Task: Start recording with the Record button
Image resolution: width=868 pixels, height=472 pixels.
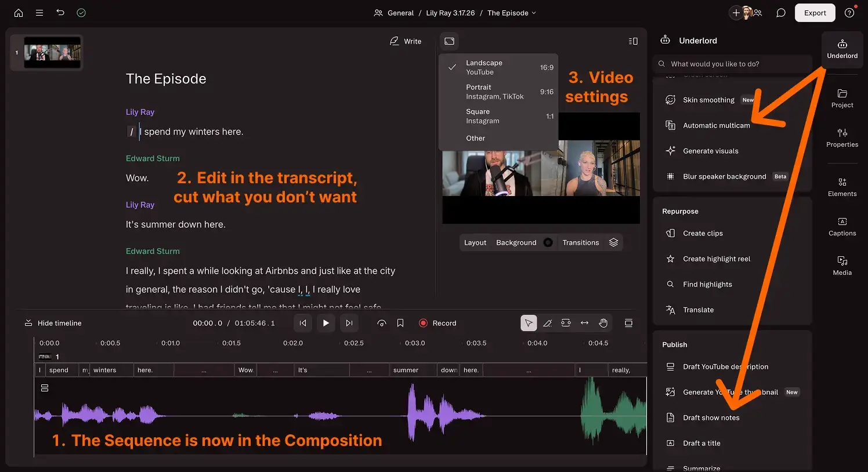Action: (438, 323)
